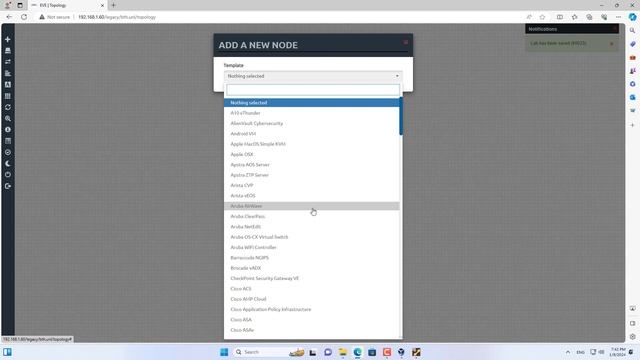The height and width of the screenshot is (360, 640).
Task: Select highlighted Aruba AirWave entry
Action: (311, 206)
